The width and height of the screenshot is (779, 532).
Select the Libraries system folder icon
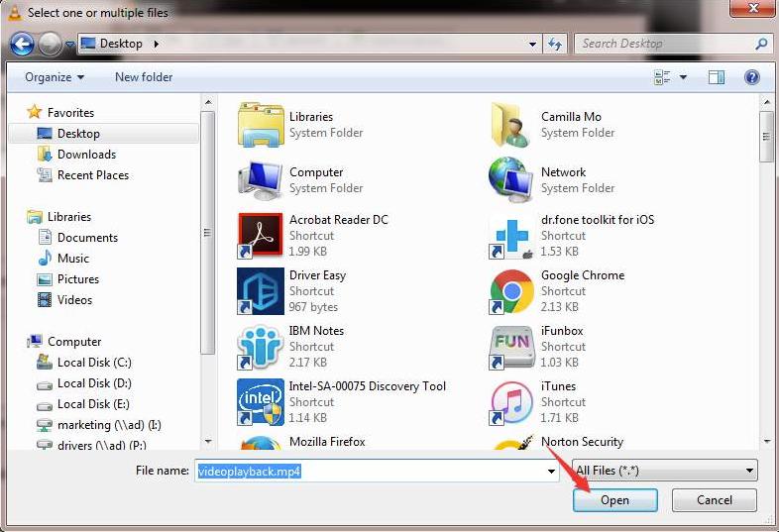pyautogui.click(x=261, y=125)
